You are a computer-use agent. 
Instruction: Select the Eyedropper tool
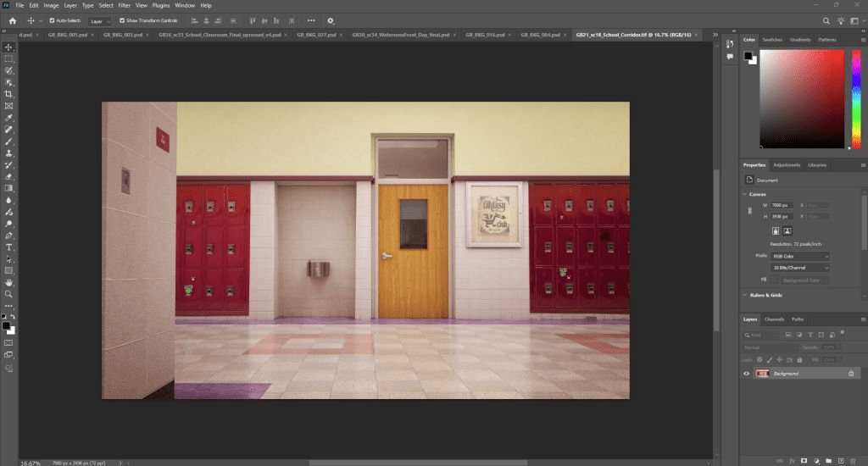8,118
